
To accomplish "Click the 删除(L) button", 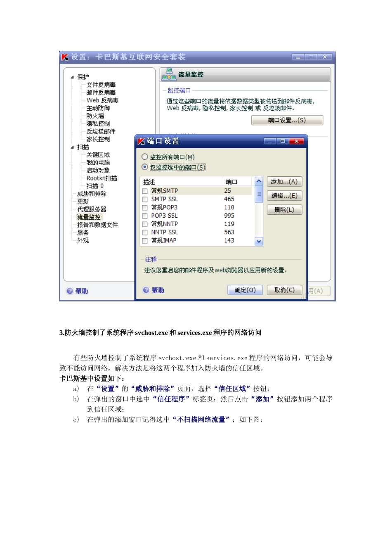I will point(284,210).
